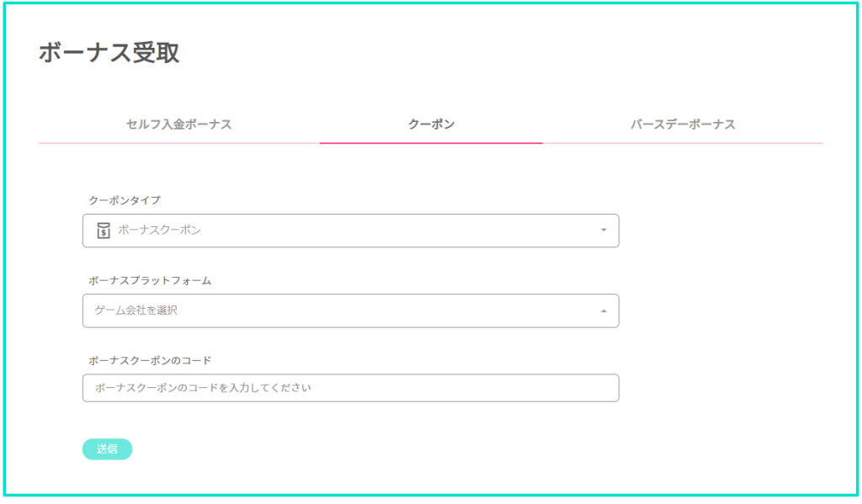Image resolution: width=862 pixels, height=504 pixels.
Task: Click the coupon icon in クーポンタイプ field
Action: pos(104,231)
